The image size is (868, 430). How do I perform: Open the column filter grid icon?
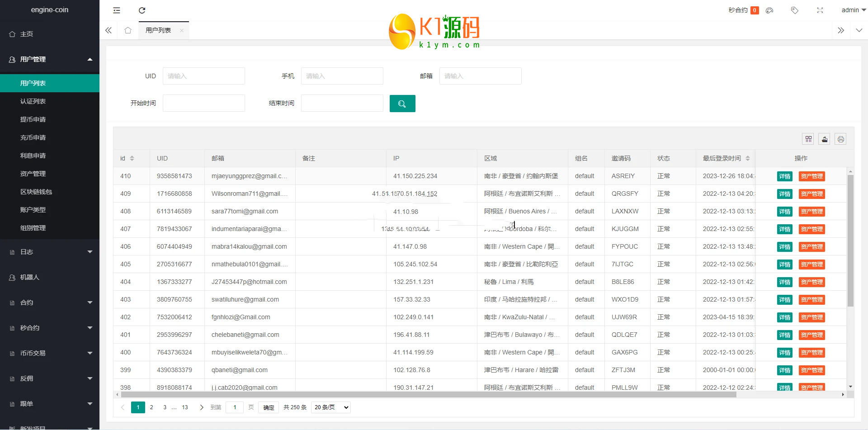coord(808,139)
